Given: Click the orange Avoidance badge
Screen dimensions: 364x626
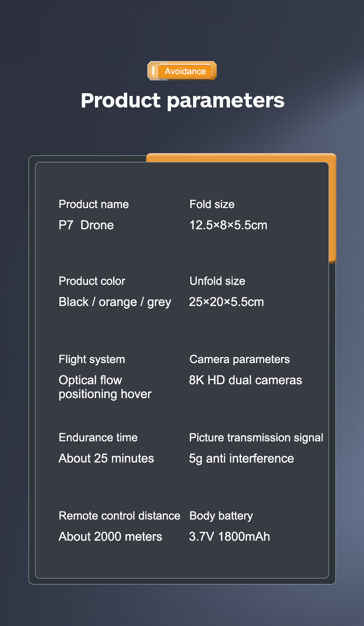Looking at the screenshot, I should click(185, 72).
